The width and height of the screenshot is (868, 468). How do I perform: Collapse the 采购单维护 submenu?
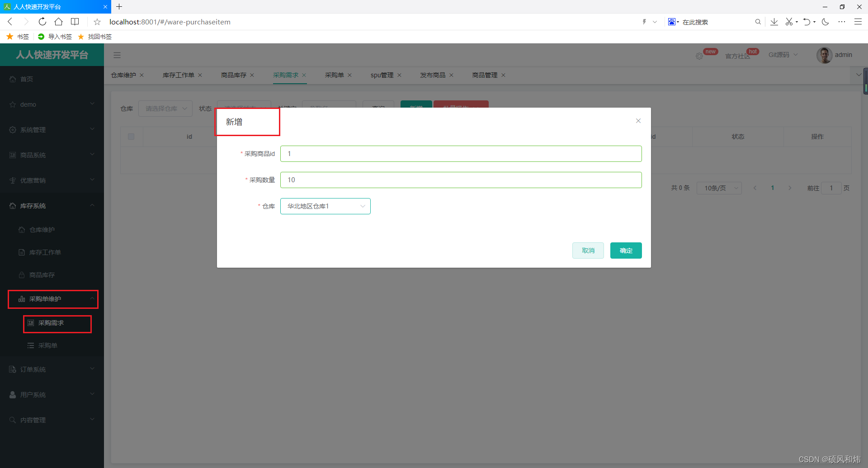pos(52,299)
